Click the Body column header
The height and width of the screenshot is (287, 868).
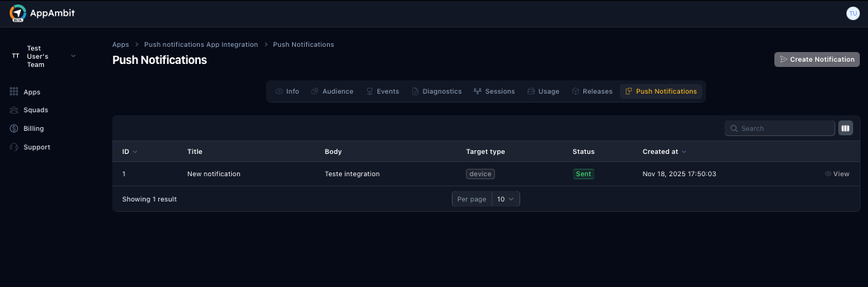click(x=333, y=152)
